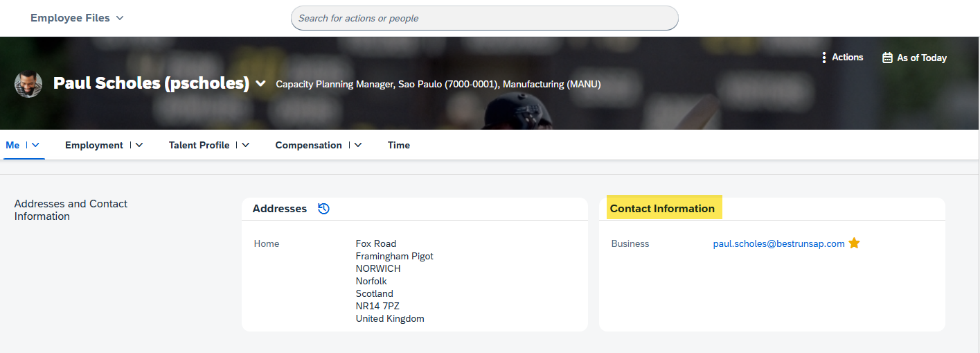Click the gold star beside business email
Image resolution: width=980 pixels, height=353 pixels.
click(x=854, y=243)
